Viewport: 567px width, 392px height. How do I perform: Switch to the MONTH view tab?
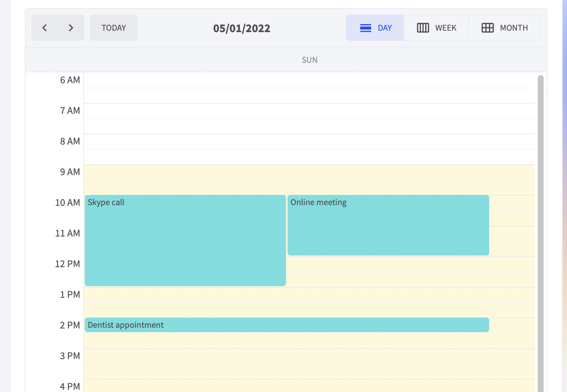(505, 28)
